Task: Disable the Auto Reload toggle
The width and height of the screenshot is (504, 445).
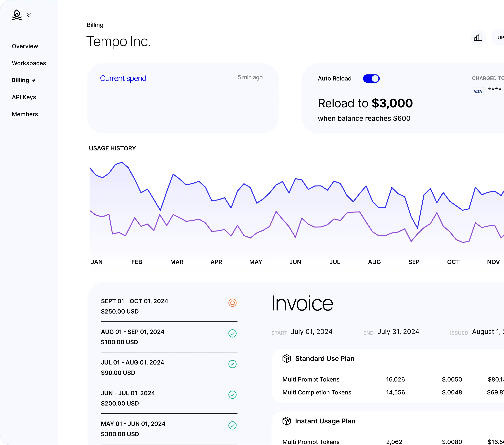Action: [x=371, y=79]
